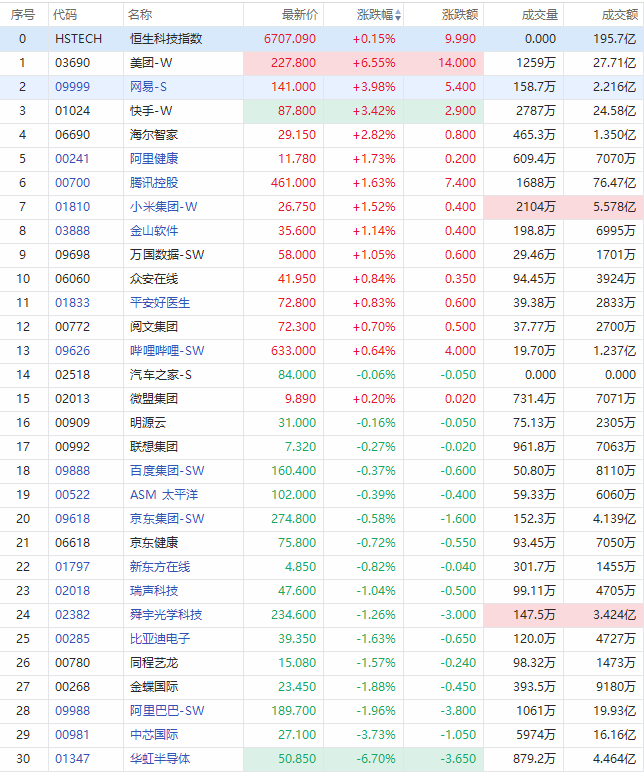Open 阿里健康 stock link
This screenshot has height=772, width=644.
pyautogui.click(x=154, y=159)
